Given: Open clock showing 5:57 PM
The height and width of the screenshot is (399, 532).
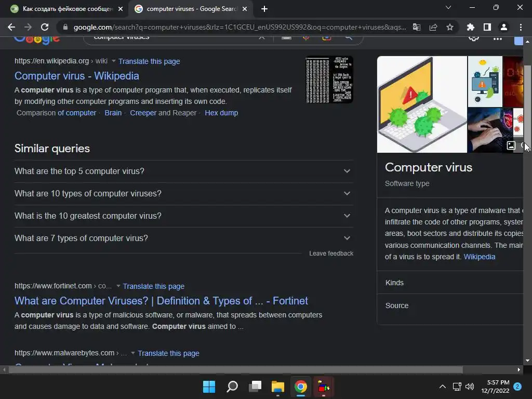Looking at the screenshot, I should coord(495,387).
